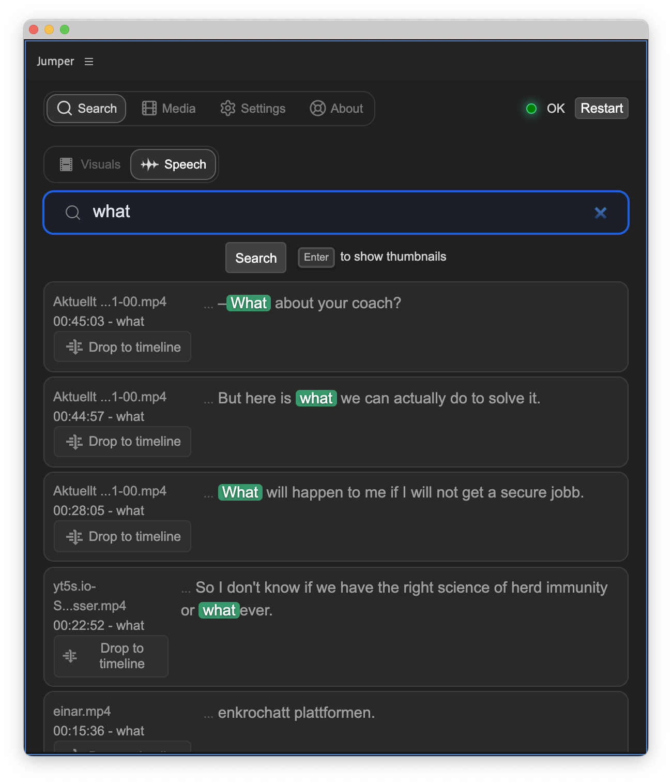Viewport: 672px width, 784px height.
Task: Click the waveform icon on Speech
Action: pos(149,164)
